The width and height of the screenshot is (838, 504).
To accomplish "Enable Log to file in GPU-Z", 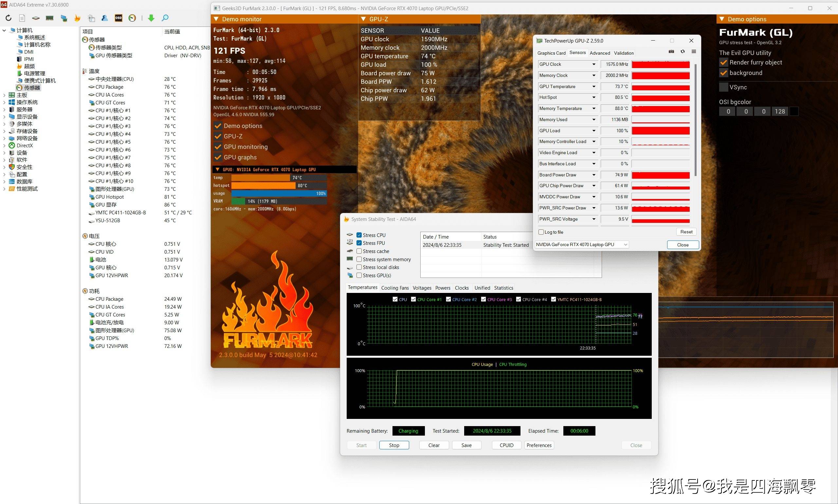I will point(541,232).
